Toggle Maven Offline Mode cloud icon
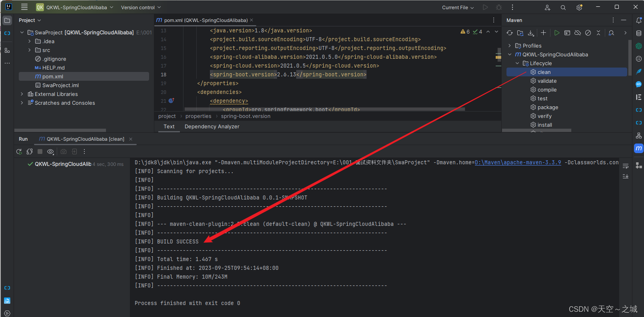Viewport: 644px width, 317px height. (x=578, y=33)
